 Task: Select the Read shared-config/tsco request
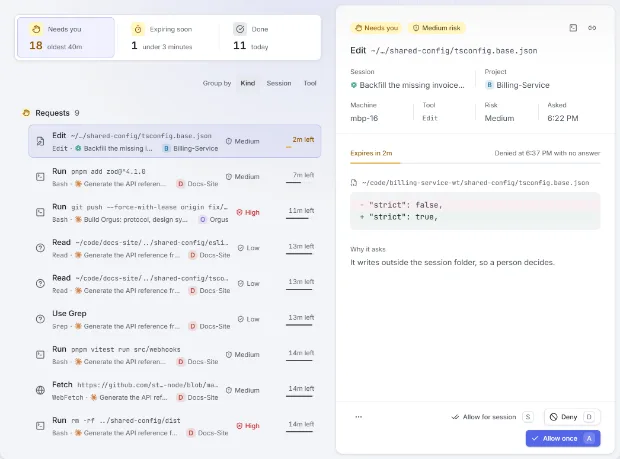pyautogui.click(x=174, y=283)
